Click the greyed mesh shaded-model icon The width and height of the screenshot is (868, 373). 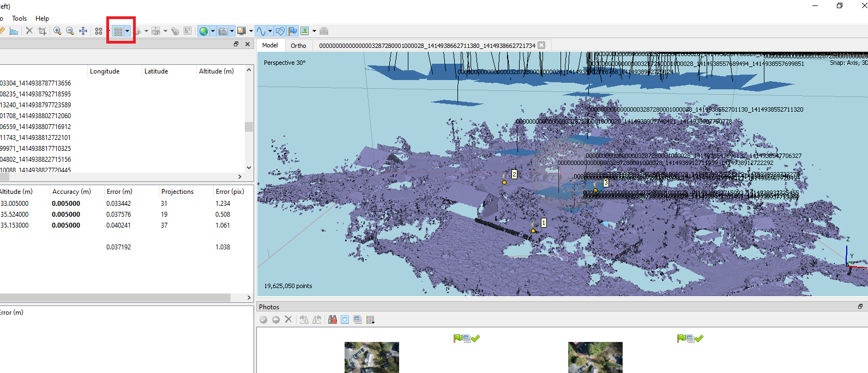pyautogui.click(x=138, y=31)
